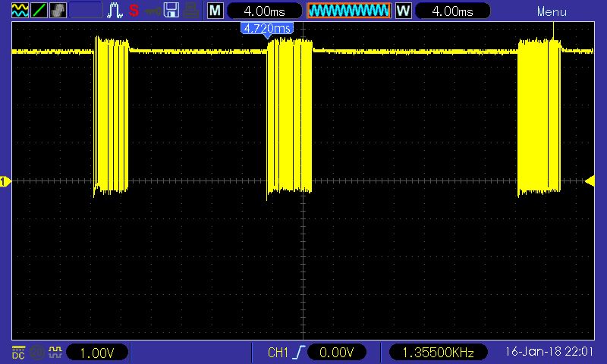
Task: Open the M timebase 4.00ms field
Action: pyautogui.click(x=264, y=11)
